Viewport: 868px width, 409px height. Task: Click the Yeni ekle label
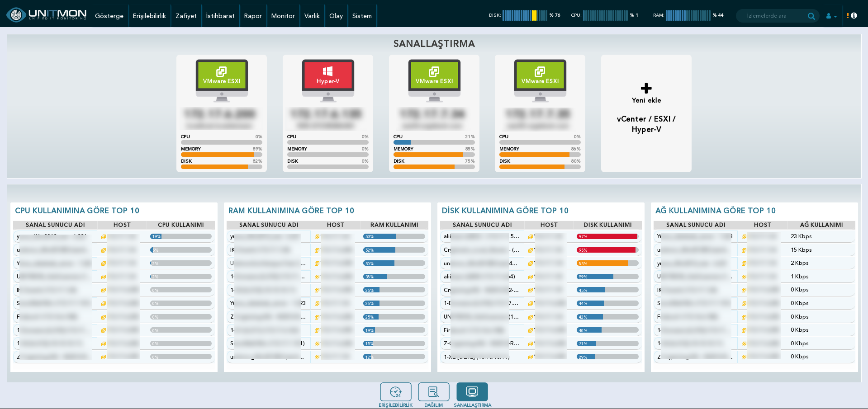646,100
